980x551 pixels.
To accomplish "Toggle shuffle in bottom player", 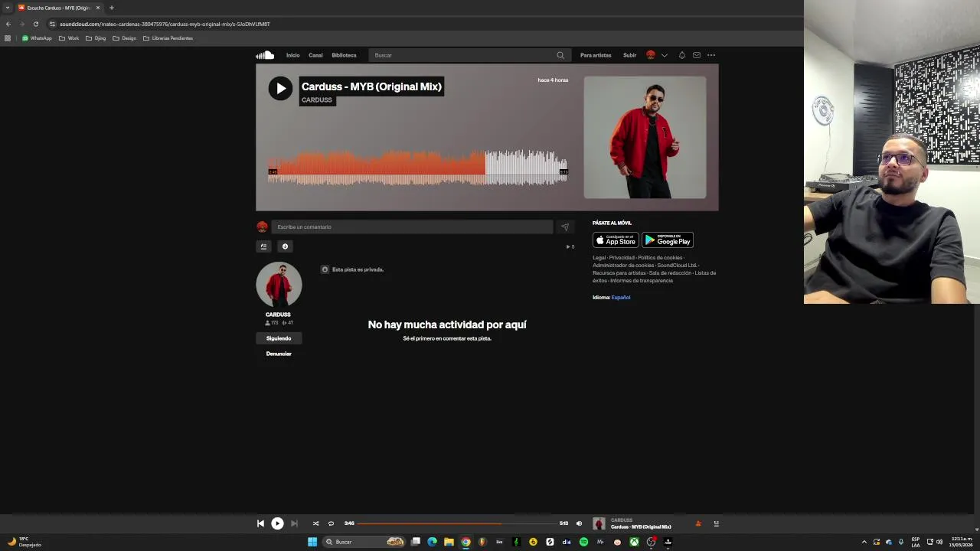I will 315,523.
